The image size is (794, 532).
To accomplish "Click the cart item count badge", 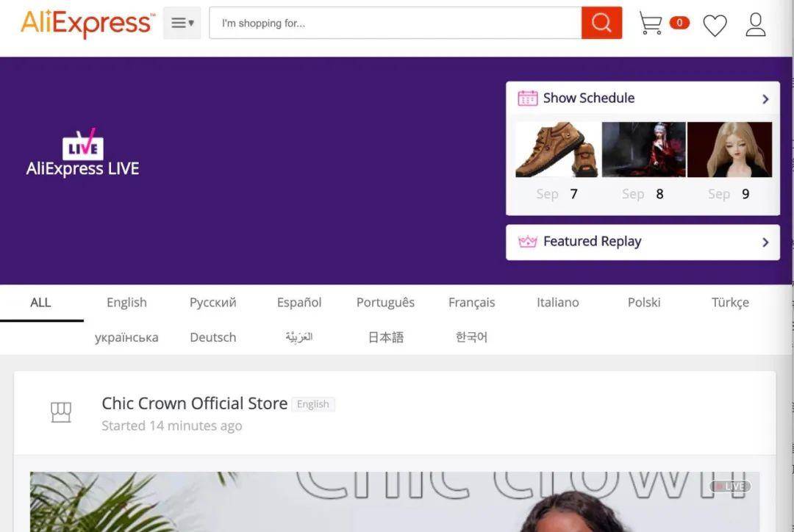I will pyautogui.click(x=679, y=22).
